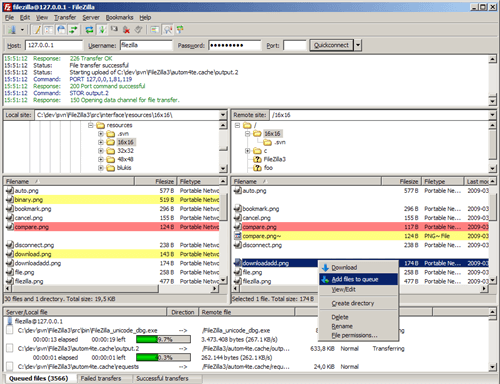
Task: Open the Transfer menu
Action: pos(65,17)
